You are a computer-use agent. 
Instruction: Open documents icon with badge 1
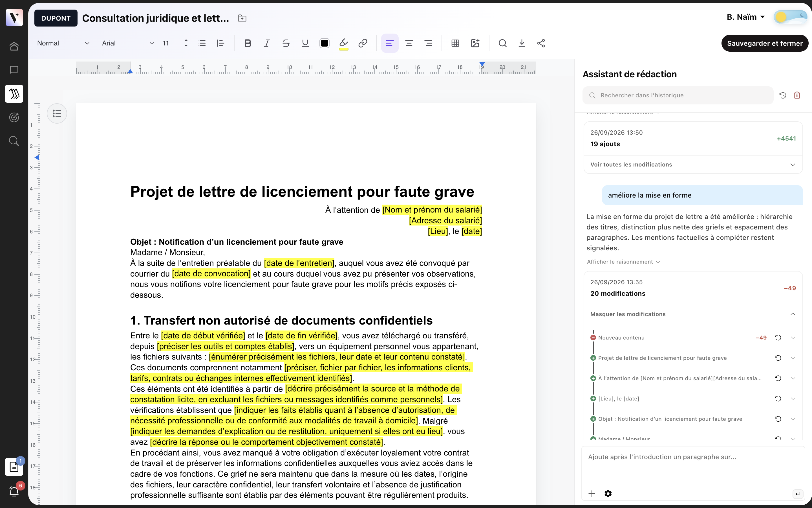[14, 467]
